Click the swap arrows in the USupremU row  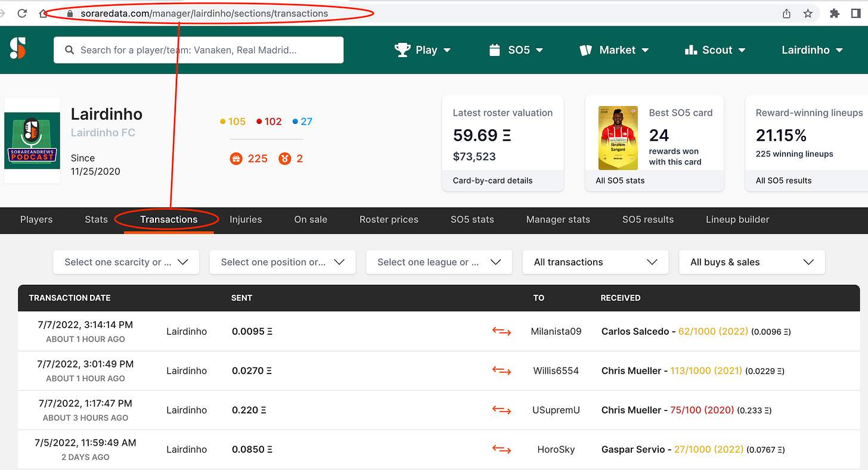click(x=501, y=410)
